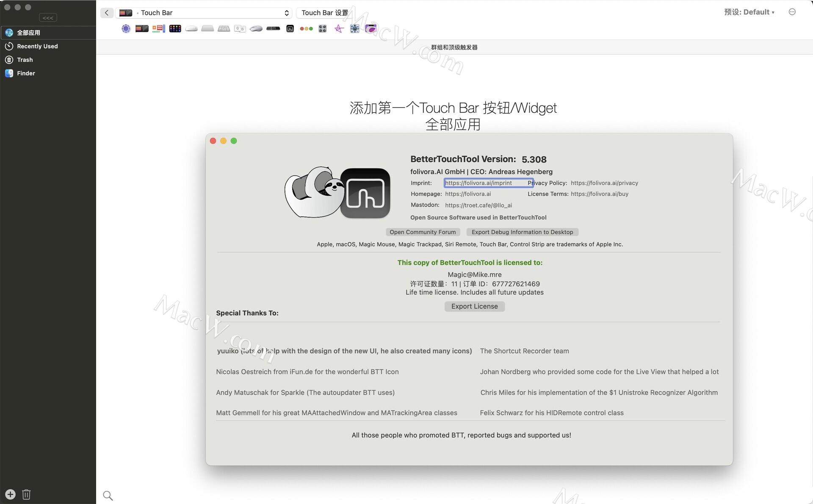The height and width of the screenshot is (504, 813).
Task: Select 全部应用 in the sidebar
Action: [x=48, y=33]
